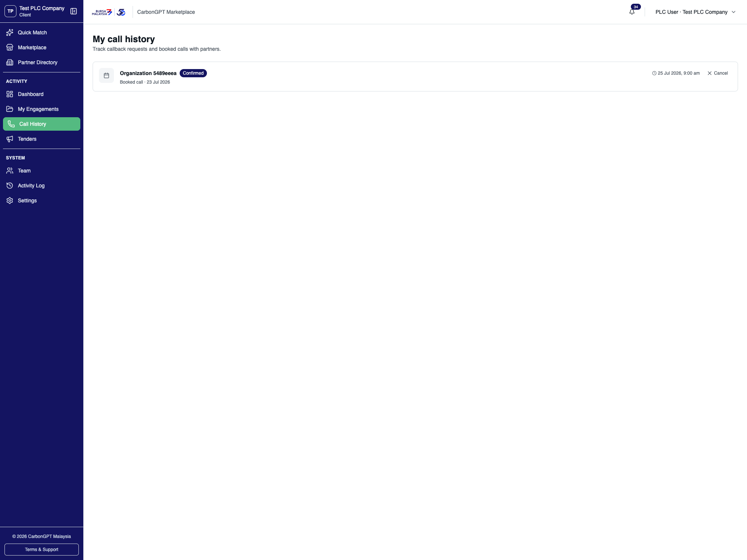Image resolution: width=747 pixels, height=560 pixels.
Task: Click the Marketplace storefront icon
Action: tap(10, 47)
